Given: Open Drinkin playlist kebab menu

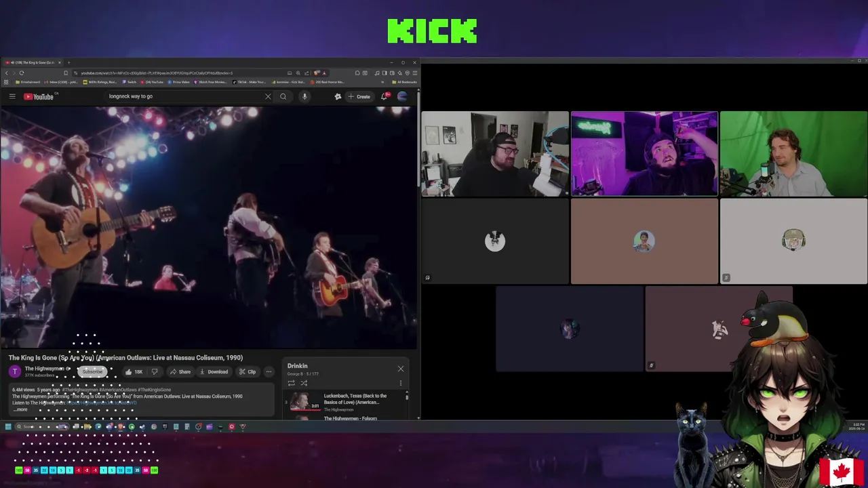Looking at the screenshot, I should point(400,383).
